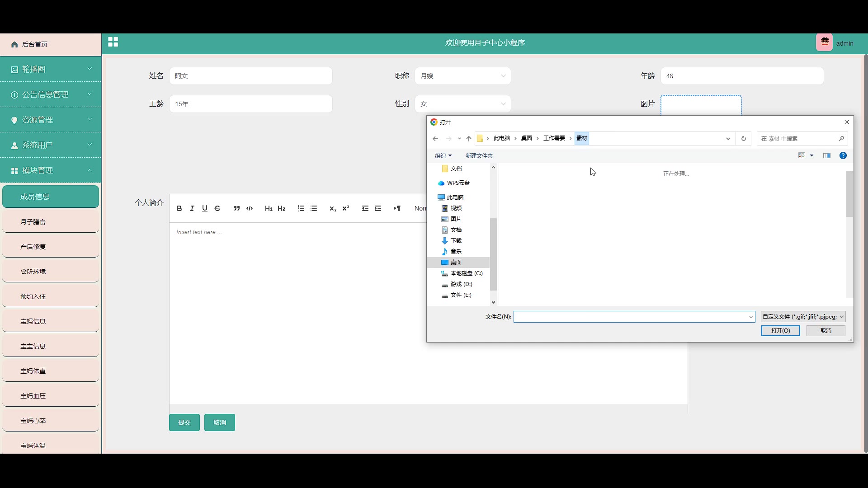Apply italic formatting in editor
The image size is (868, 488).
click(x=192, y=208)
